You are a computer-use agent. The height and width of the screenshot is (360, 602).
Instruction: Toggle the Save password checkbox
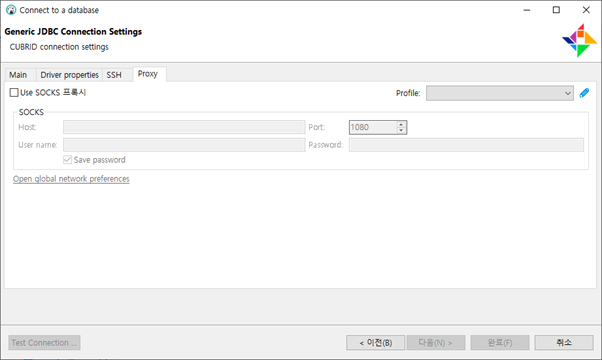point(67,160)
